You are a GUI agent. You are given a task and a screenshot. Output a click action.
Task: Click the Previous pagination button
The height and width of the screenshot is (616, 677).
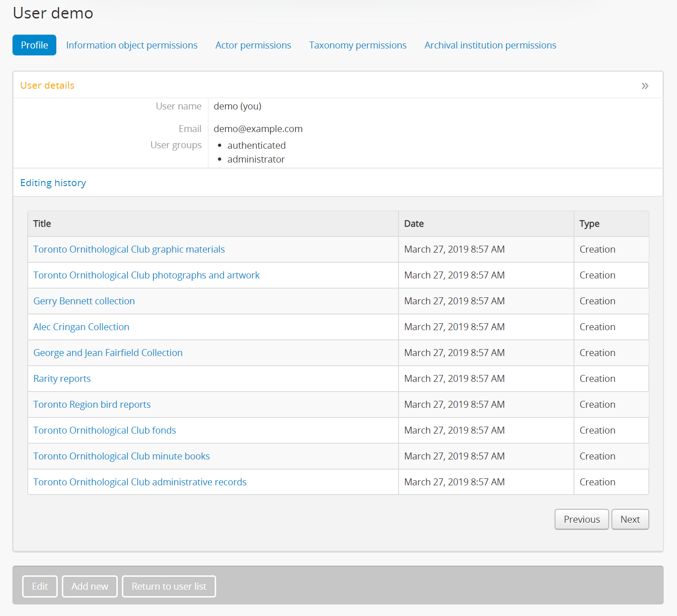(581, 519)
